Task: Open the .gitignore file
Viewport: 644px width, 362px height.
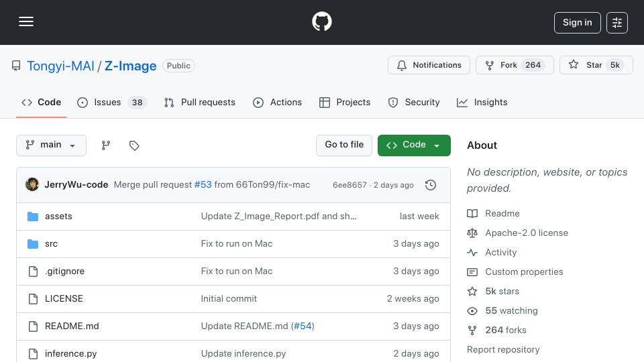Action: pyautogui.click(x=64, y=271)
